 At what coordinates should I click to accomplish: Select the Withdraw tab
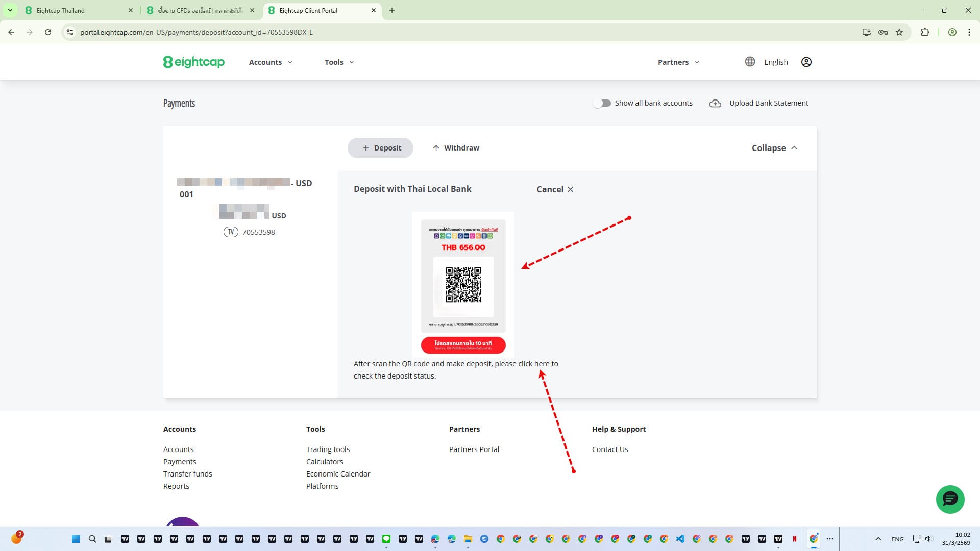[456, 148]
